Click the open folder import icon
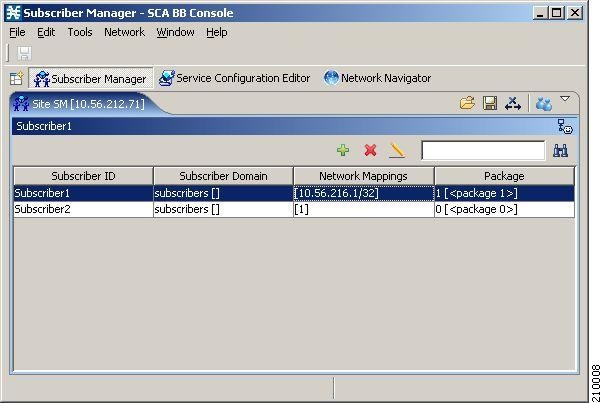Viewport: 602px width, 403px height. (x=467, y=103)
